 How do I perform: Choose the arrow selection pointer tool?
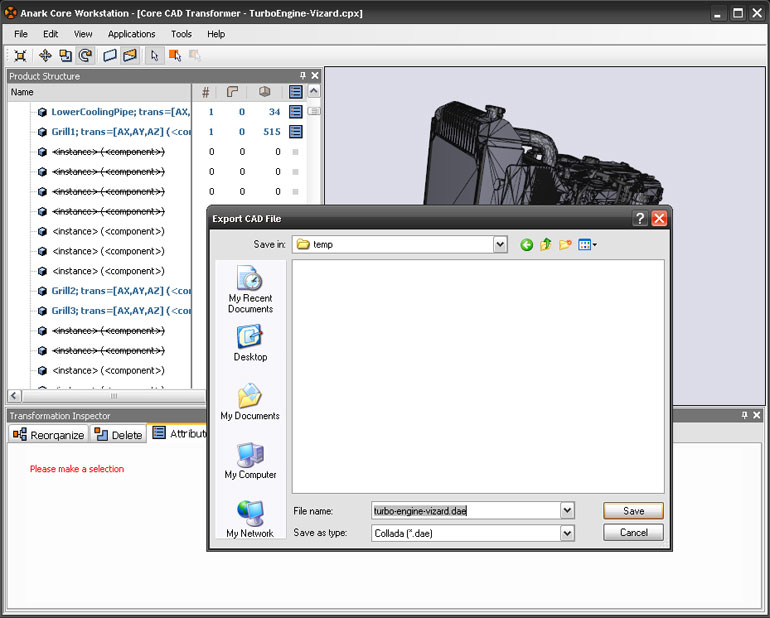pos(155,56)
